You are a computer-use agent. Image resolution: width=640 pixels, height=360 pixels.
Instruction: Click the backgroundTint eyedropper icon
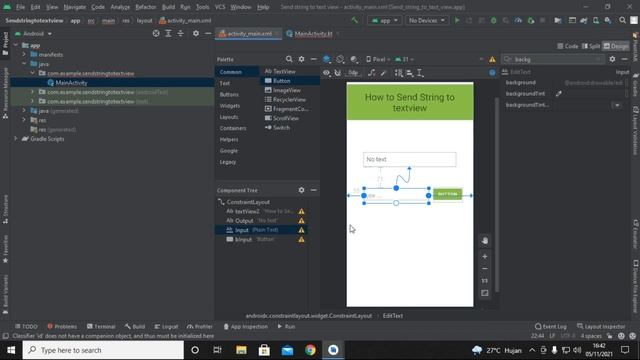(559, 93)
